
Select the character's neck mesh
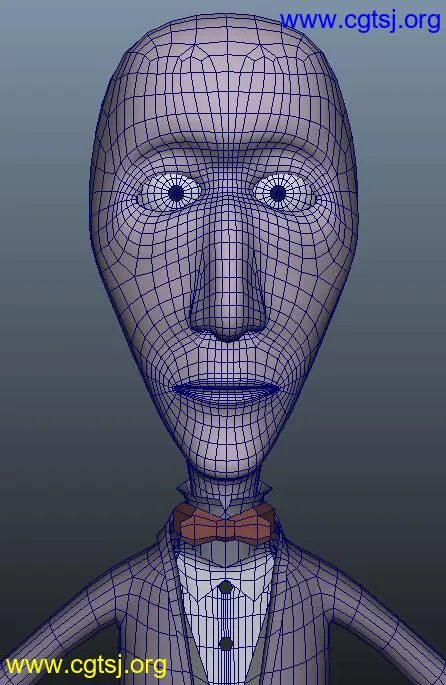[x=225, y=491]
